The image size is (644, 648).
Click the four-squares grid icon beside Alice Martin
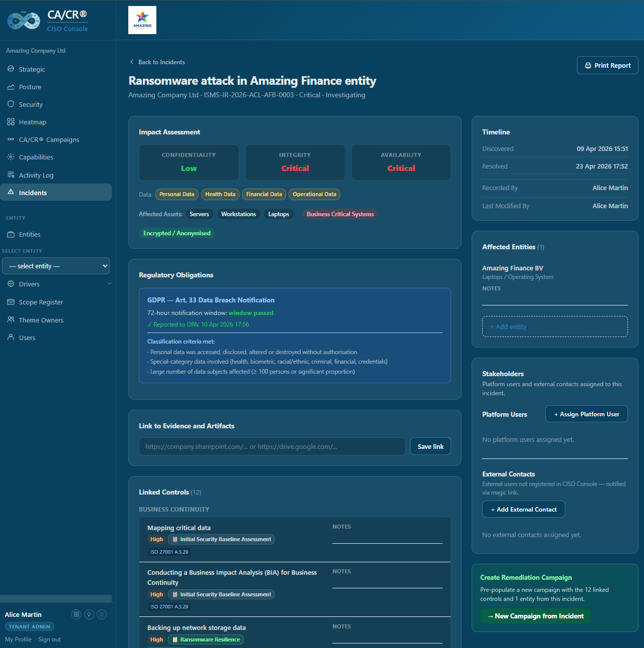pos(76,614)
